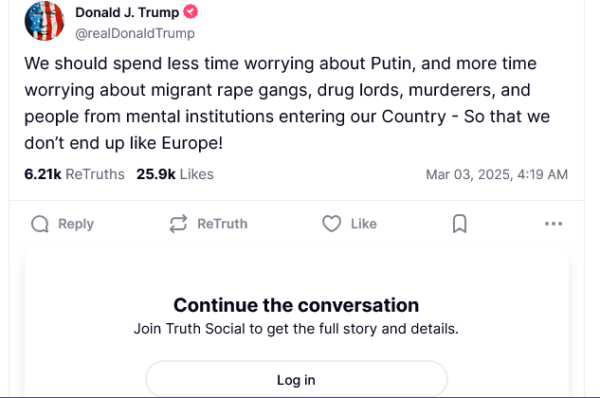Image resolution: width=600 pixels, height=398 pixels.
Task: Click the post line mentioning Putin
Action: tap(280, 64)
